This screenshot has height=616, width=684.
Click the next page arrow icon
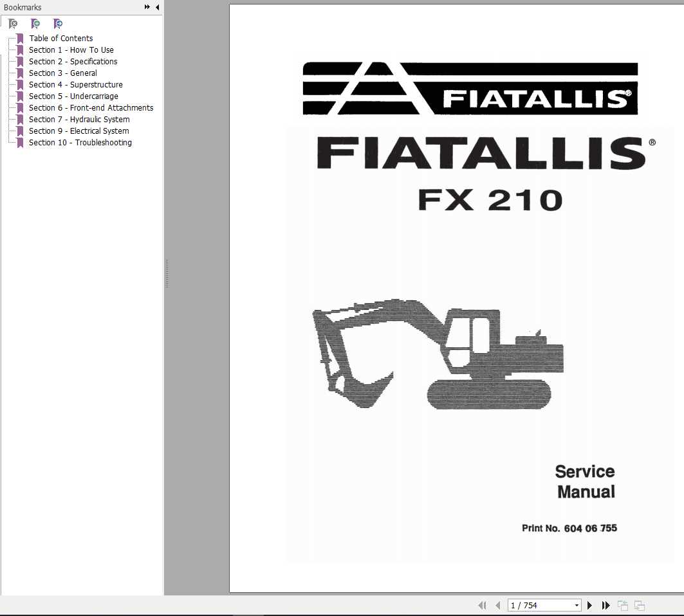(589, 605)
